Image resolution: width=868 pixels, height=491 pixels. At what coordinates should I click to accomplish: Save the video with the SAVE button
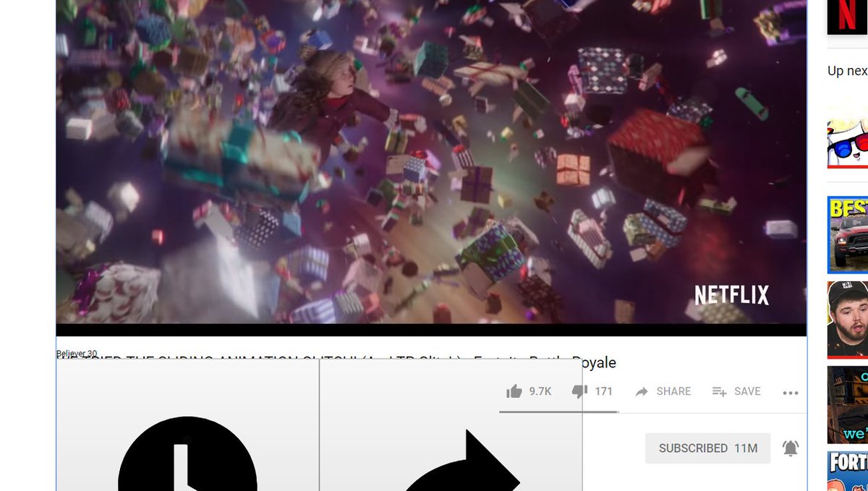pyautogui.click(x=736, y=391)
